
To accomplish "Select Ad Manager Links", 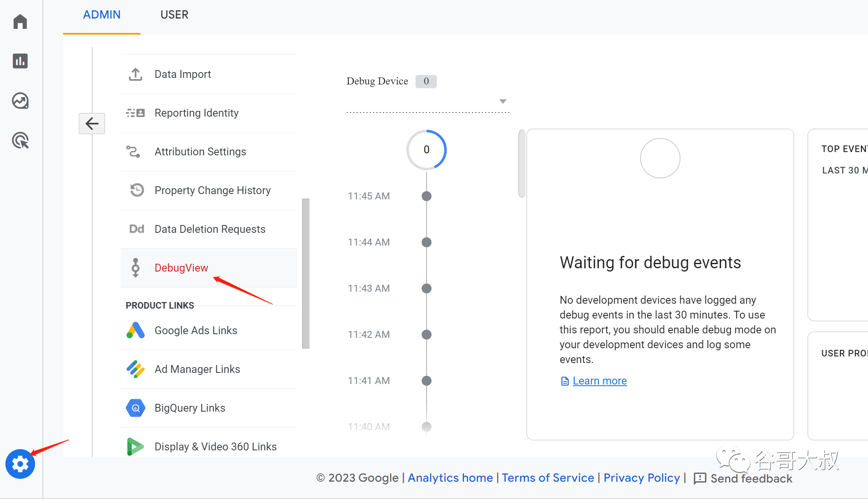I will [197, 369].
